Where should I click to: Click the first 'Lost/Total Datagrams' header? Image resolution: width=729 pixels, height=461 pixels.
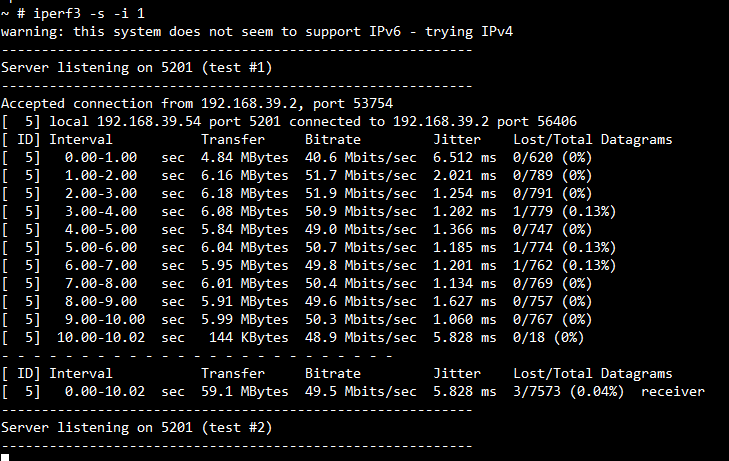(x=592, y=139)
